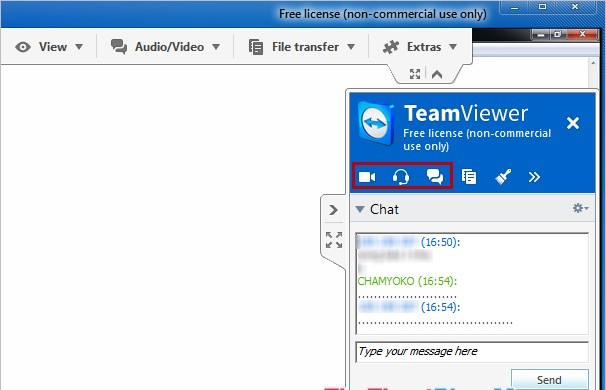The width and height of the screenshot is (606, 390).
Task: Expand the Audio/Video dropdown arrow
Action: point(216,47)
